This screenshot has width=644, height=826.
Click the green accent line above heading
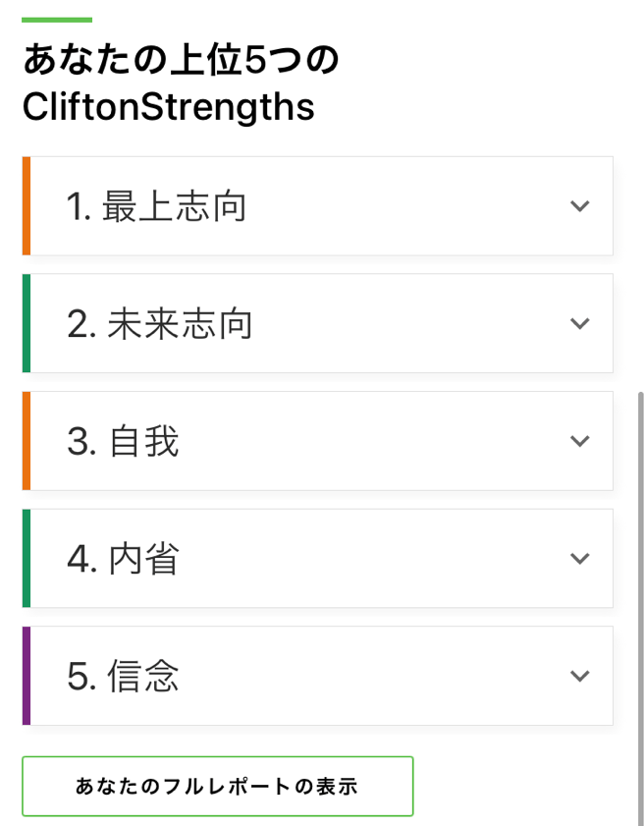coord(57,20)
